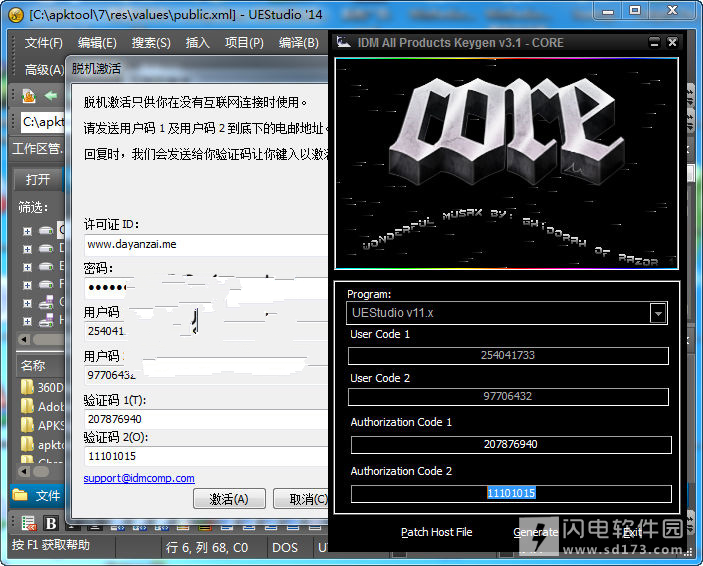
Task: Click left arrow of drive tree horizontal scrollbar
Action: point(24,339)
